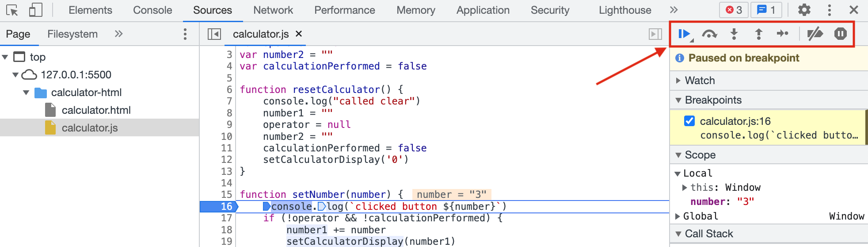Image resolution: width=868 pixels, height=247 pixels.
Task: Deactivate breakpoints icon
Action: tap(815, 34)
